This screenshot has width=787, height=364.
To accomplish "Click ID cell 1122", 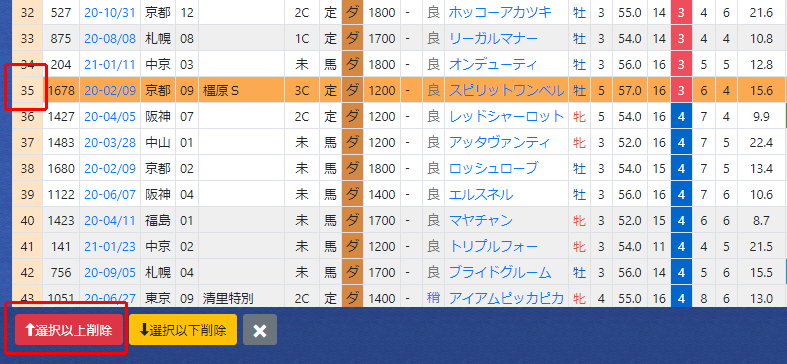I will coord(61,194).
